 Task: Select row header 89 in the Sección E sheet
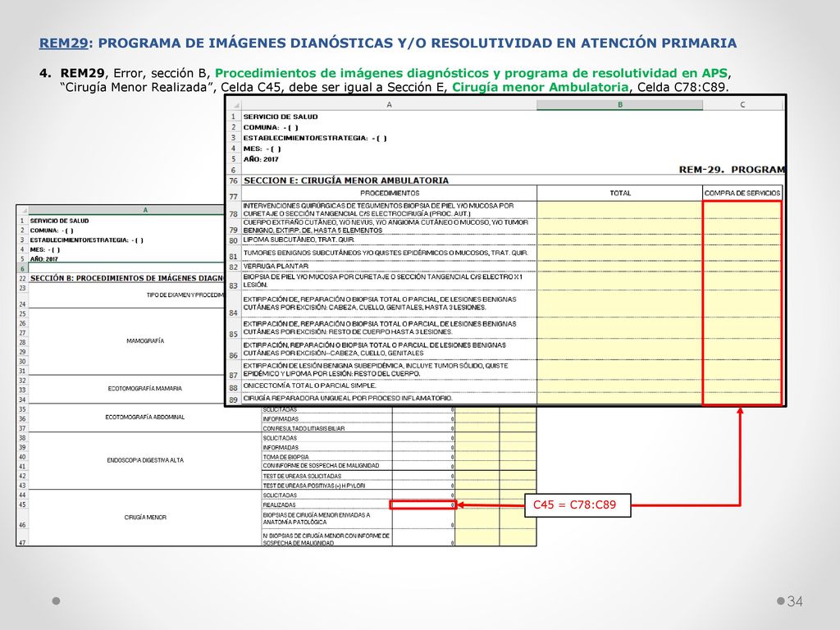coord(234,399)
